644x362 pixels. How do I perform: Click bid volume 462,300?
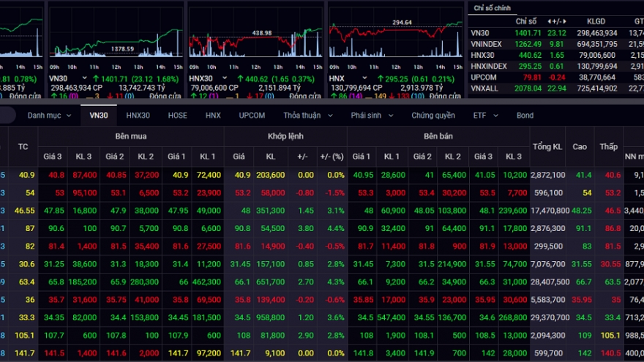(206, 282)
